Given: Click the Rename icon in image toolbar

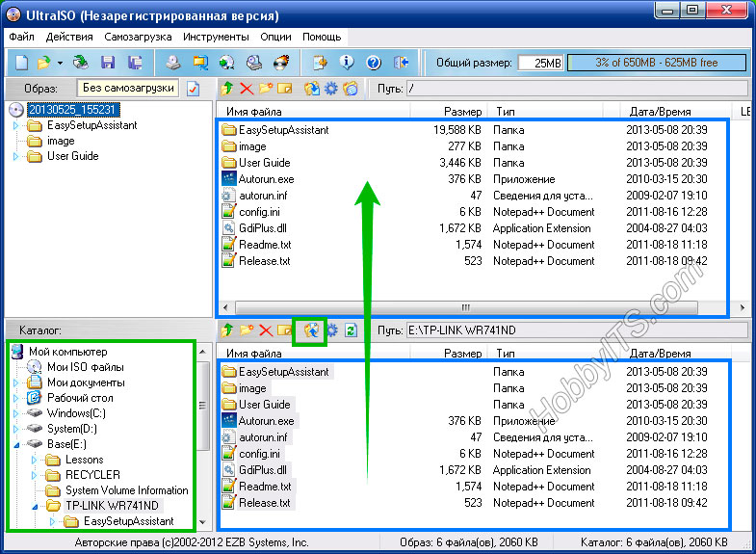Looking at the screenshot, I should coord(285,89).
